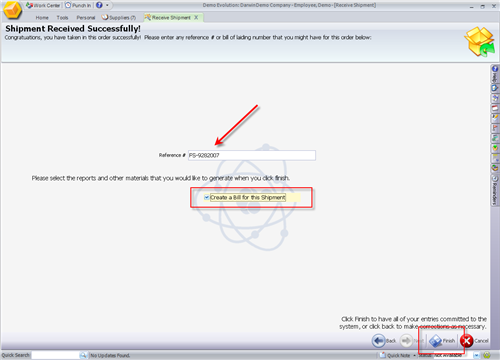The image size is (500, 360).
Task: Close the Receive Shipment tab
Action: click(x=196, y=17)
